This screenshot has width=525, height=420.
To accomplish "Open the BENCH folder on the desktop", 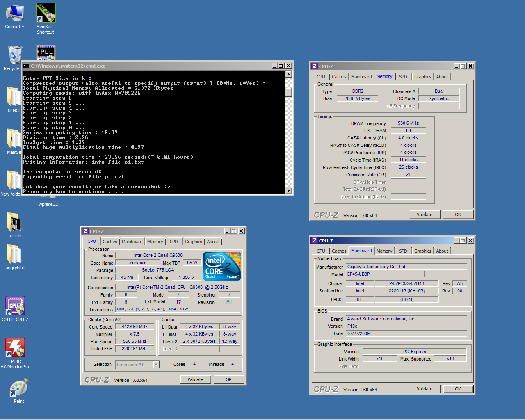I will 14,99.
